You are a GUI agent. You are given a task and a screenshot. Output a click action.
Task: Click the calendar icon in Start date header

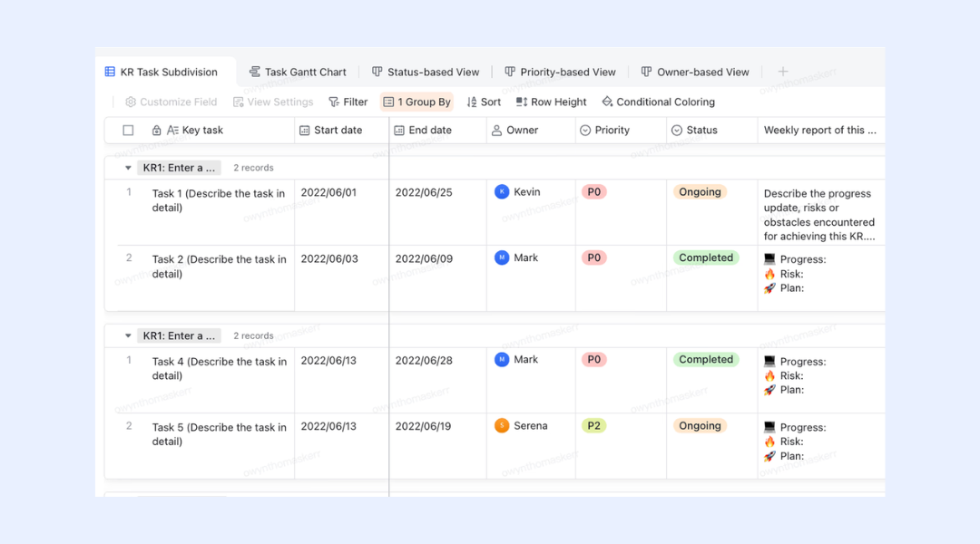pos(304,130)
